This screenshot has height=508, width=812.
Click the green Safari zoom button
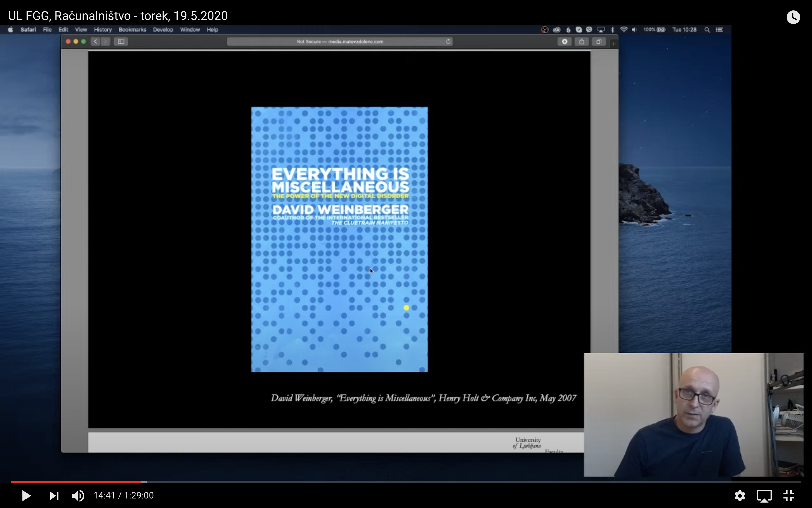[84, 41]
